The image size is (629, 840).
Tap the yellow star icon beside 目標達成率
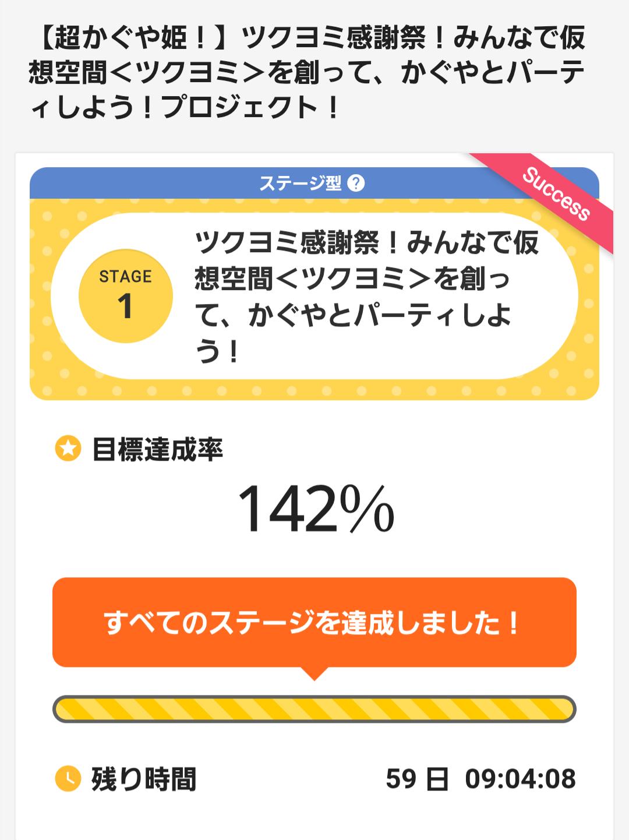pos(68,449)
